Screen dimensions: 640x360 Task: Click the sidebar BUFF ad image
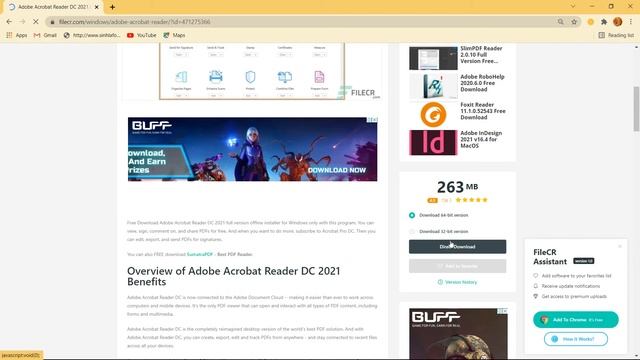pyautogui.click(x=458, y=334)
